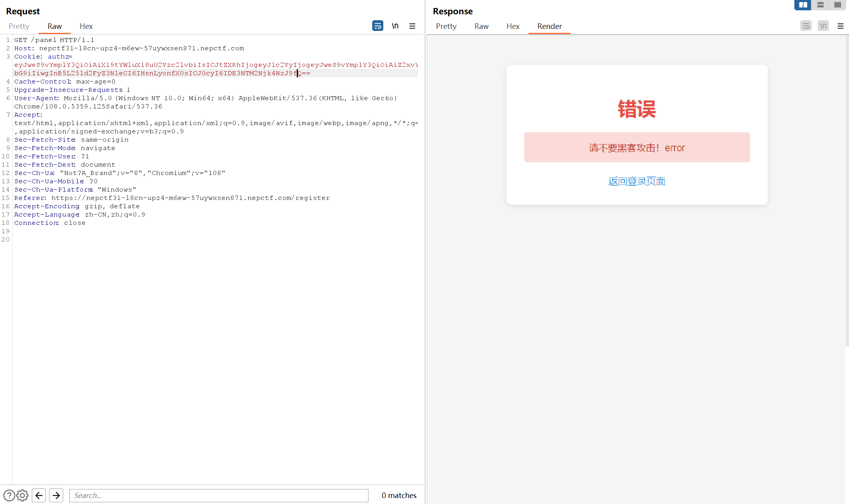Open the Request panel hamburger menu

(x=412, y=26)
